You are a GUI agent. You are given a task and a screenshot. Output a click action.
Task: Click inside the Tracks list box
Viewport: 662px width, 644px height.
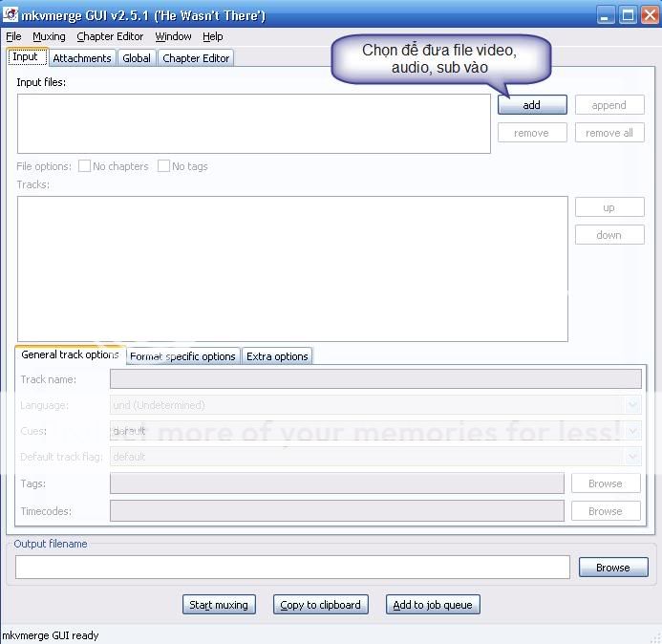pyautogui.click(x=292, y=269)
